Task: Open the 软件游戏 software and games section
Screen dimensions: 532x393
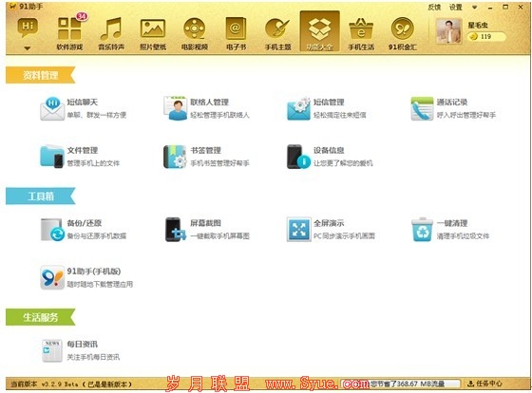Action: [x=69, y=33]
